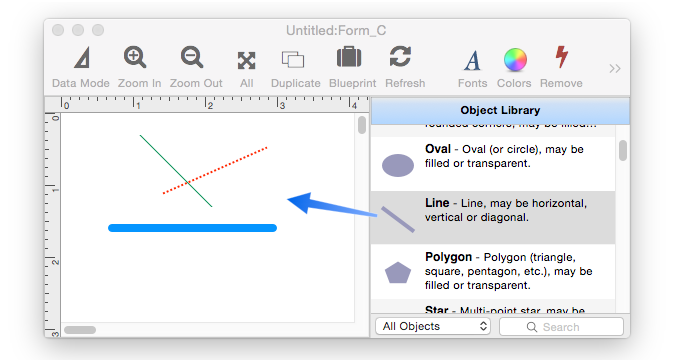Click the Object Library vertical scrollbar
The width and height of the screenshot is (674, 362).
pyautogui.click(x=623, y=151)
